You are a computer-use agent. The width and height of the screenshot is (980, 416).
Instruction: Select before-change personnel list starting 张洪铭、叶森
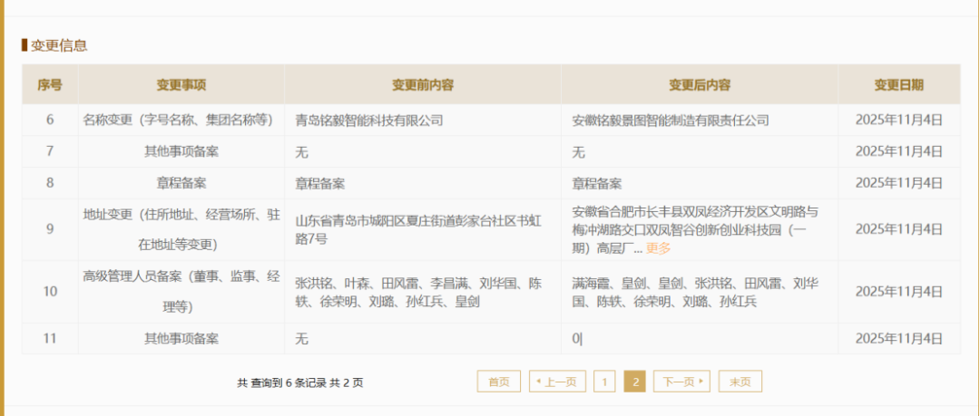(418, 293)
